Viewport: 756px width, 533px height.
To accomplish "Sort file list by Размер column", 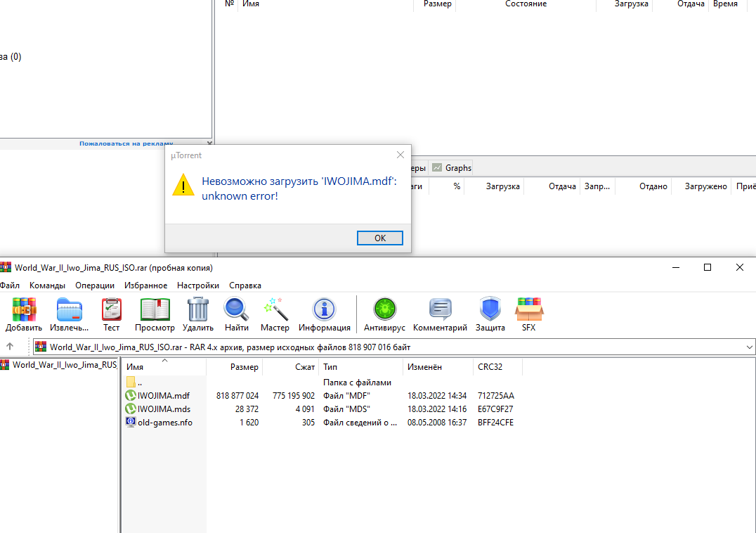I will pyautogui.click(x=235, y=366).
